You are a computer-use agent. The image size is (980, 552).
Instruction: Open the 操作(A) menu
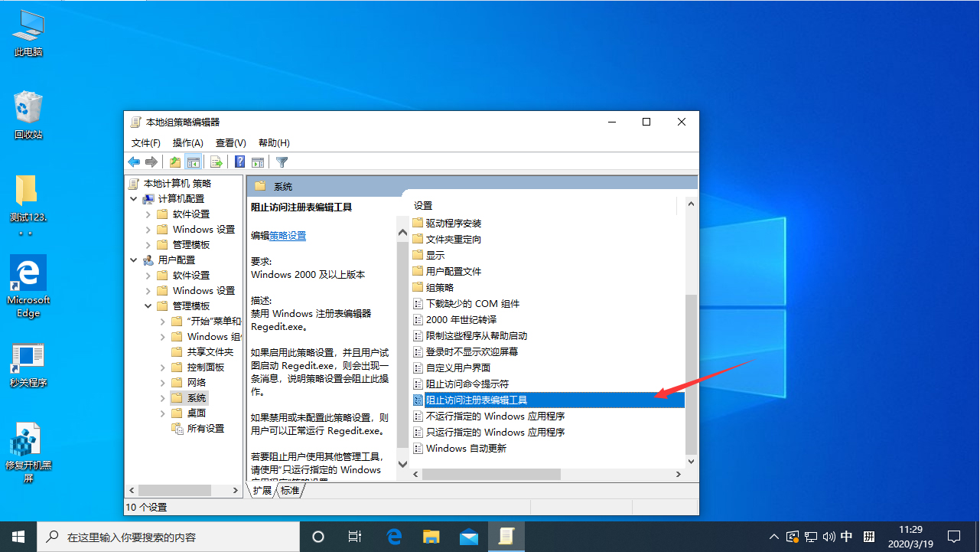(187, 142)
